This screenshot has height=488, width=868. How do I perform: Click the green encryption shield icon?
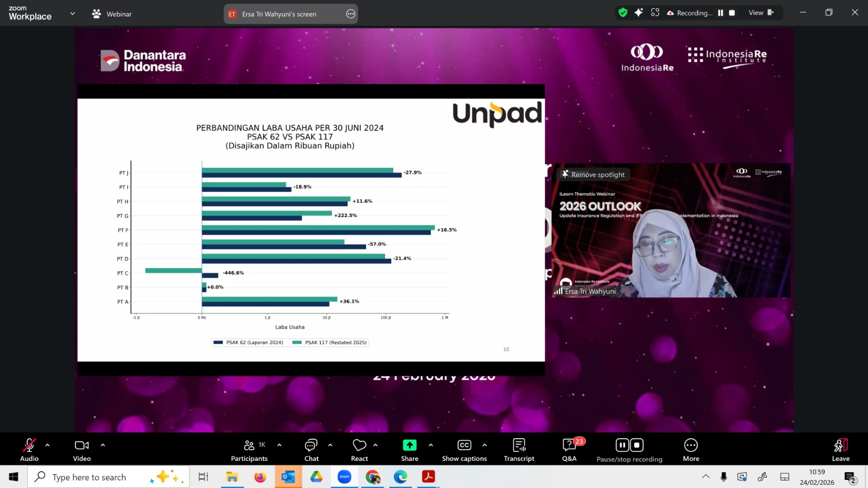point(623,12)
